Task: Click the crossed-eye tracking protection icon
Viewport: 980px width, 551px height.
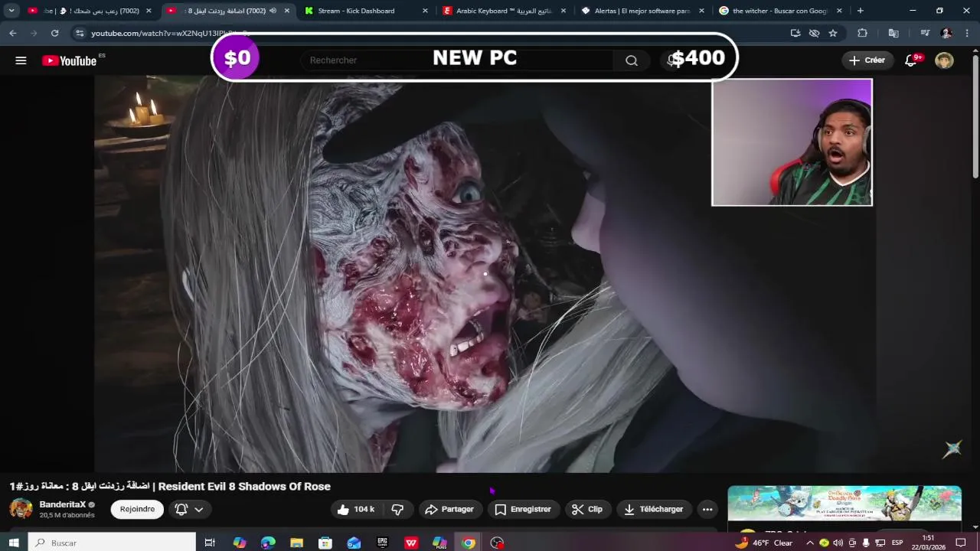Action: click(814, 33)
